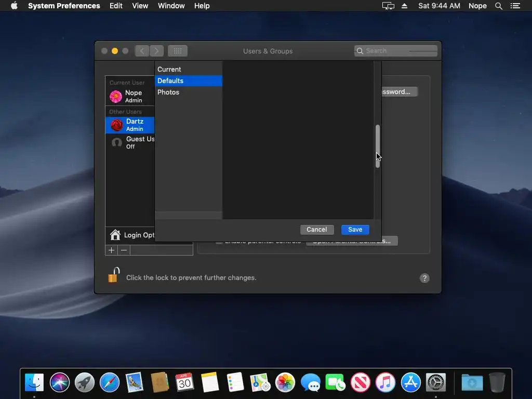Show all preferences grid button
This screenshot has width=532, height=399.
[178, 51]
